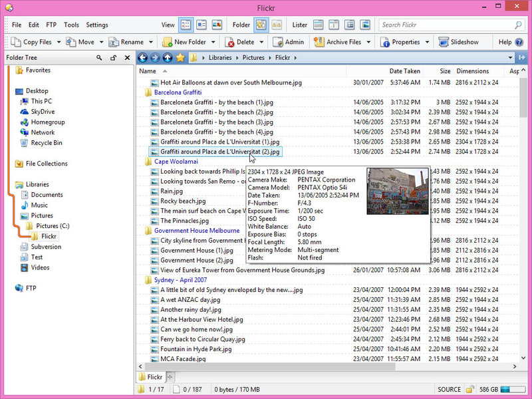This screenshot has height=399, width=532.
Task: Click Properties toolbar button
Action: (400, 42)
